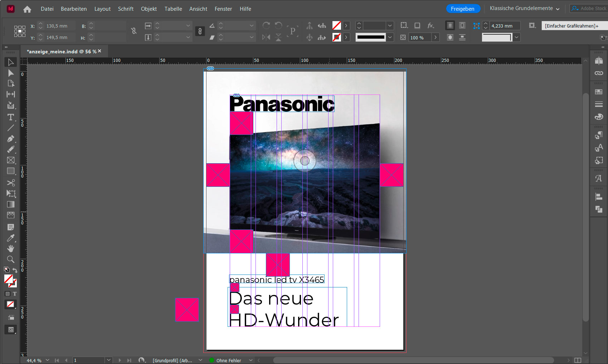Select the Gradient Swatch tool
608x364 pixels.
(11, 204)
